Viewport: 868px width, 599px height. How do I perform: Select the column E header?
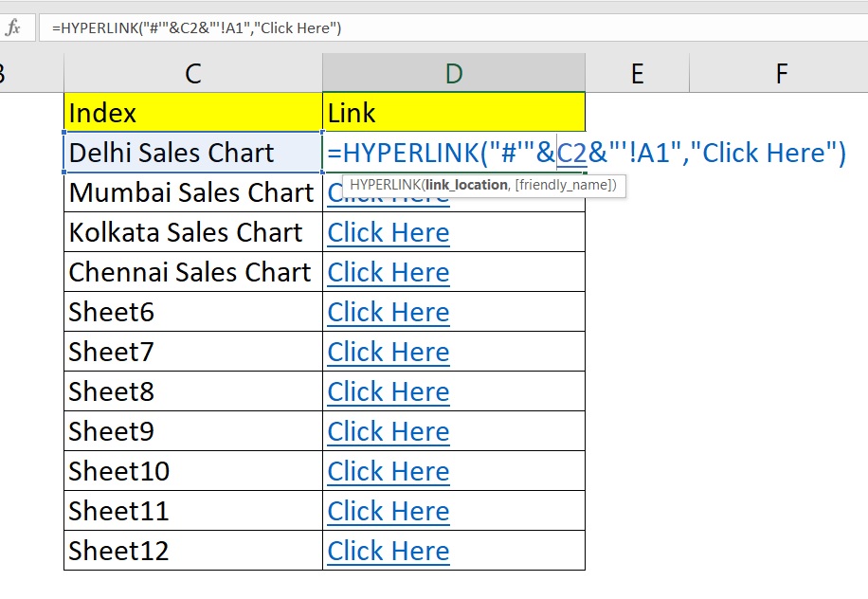637,73
